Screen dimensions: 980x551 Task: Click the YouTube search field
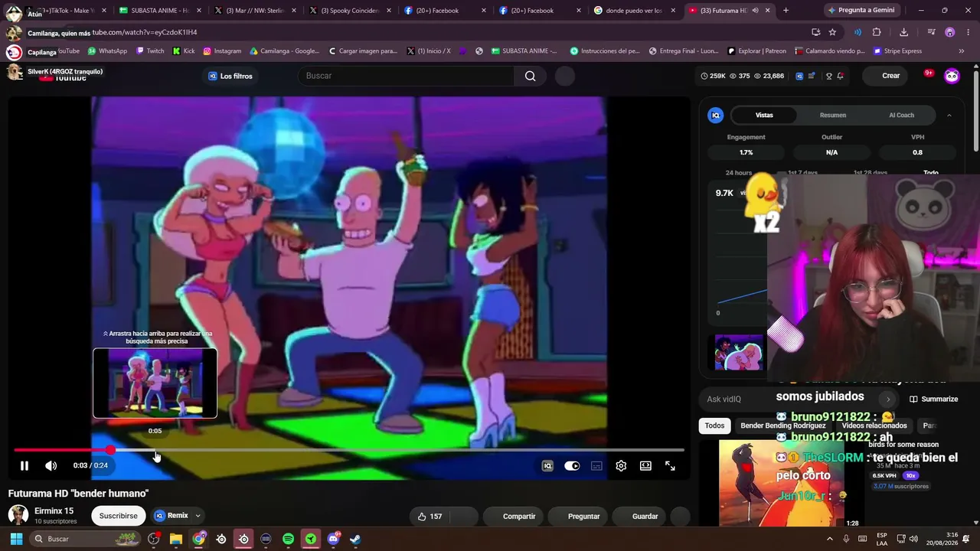pyautogui.click(x=407, y=76)
